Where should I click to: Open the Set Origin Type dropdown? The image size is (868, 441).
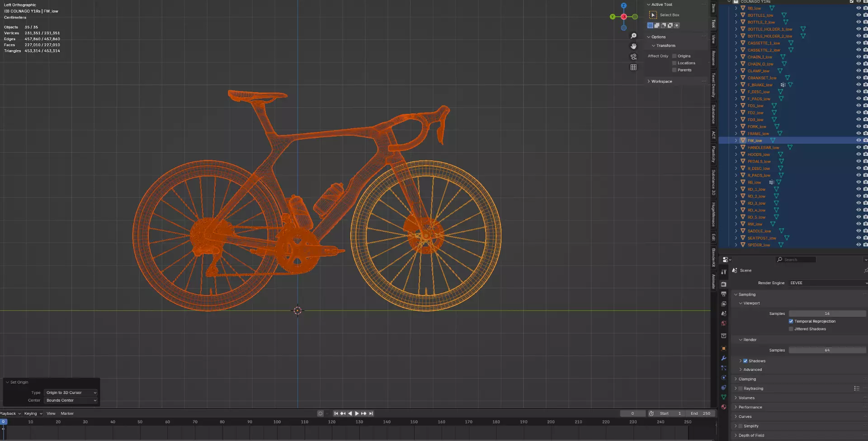pos(71,393)
